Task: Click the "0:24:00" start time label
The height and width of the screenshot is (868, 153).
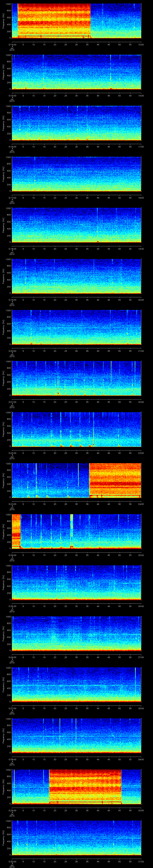Action: pos(12,555)
